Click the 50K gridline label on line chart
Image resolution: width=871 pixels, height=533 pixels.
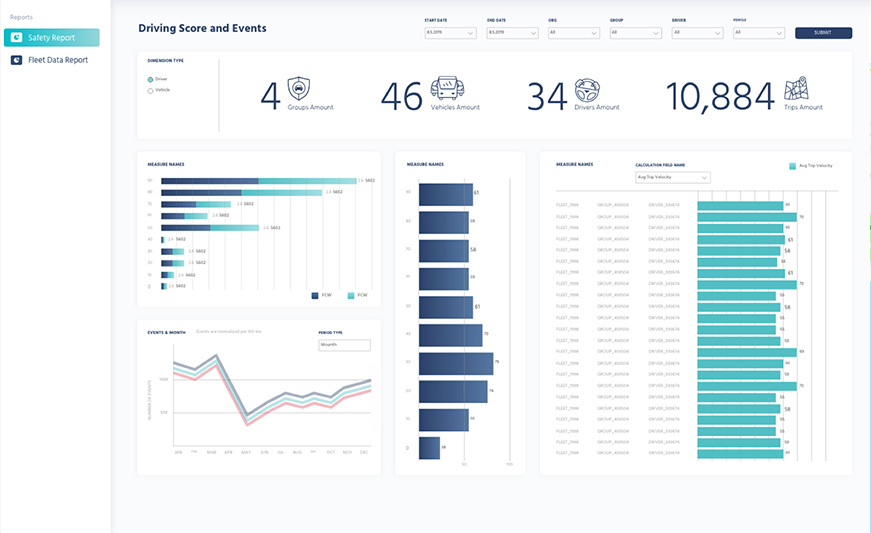164,413
